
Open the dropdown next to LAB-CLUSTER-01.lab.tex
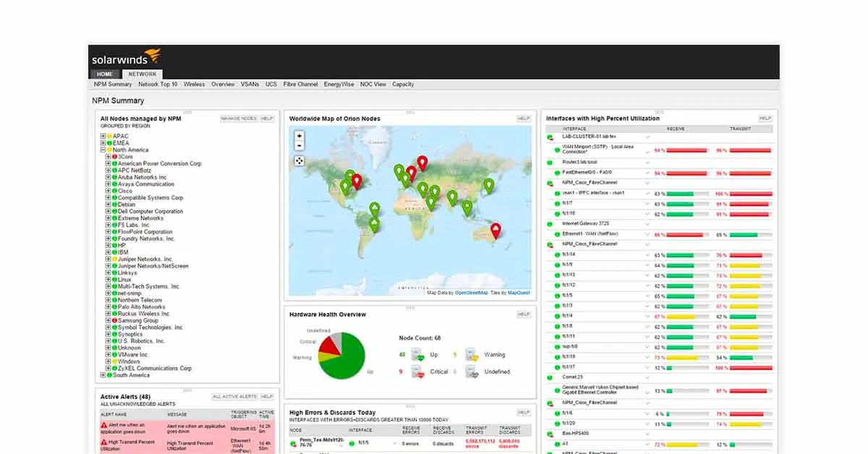click(648, 137)
